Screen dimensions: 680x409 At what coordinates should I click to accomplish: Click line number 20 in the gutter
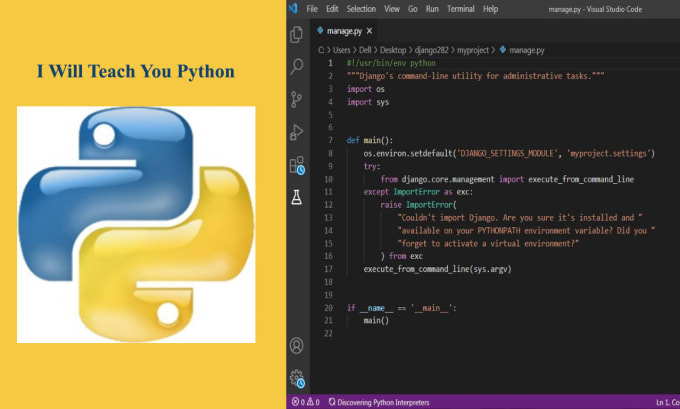tap(329, 308)
